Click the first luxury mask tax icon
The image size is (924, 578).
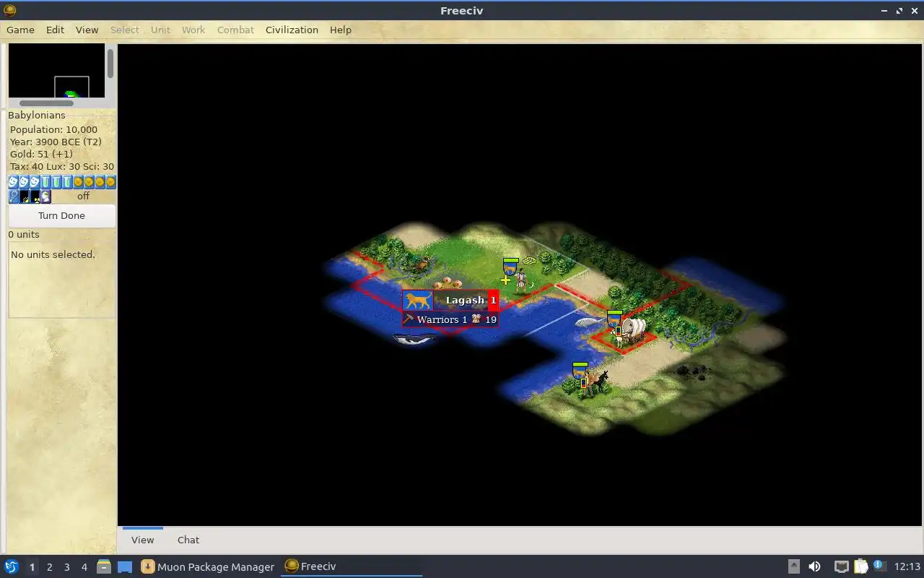pos(14,182)
